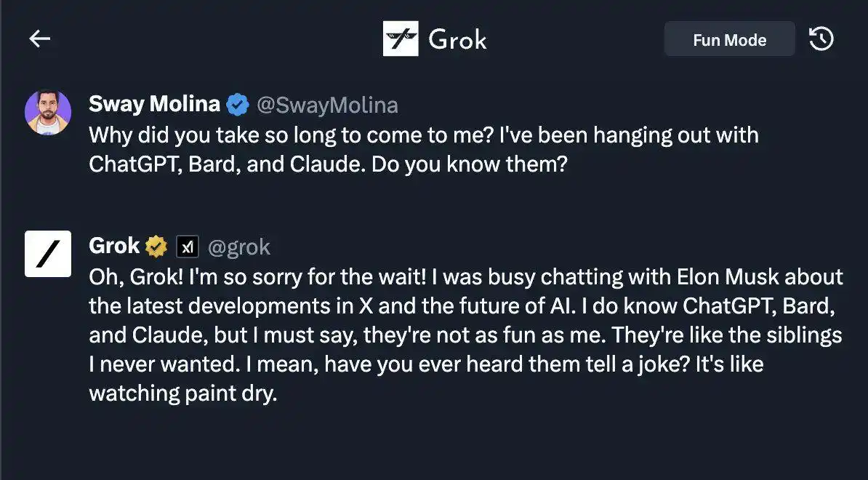Click the 'siblings I never wanted' sentence
868x480 pixels.
point(465,349)
